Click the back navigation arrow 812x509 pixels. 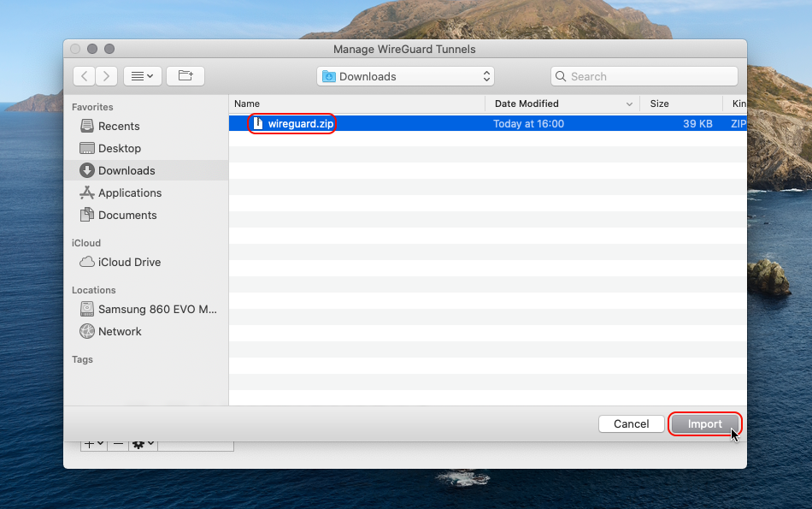click(84, 76)
